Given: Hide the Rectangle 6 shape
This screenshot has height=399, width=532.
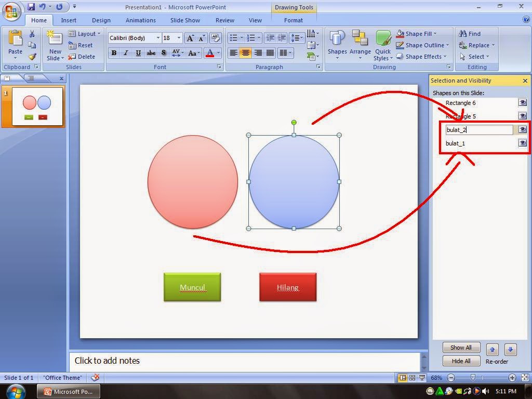Looking at the screenshot, I should pos(522,102).
